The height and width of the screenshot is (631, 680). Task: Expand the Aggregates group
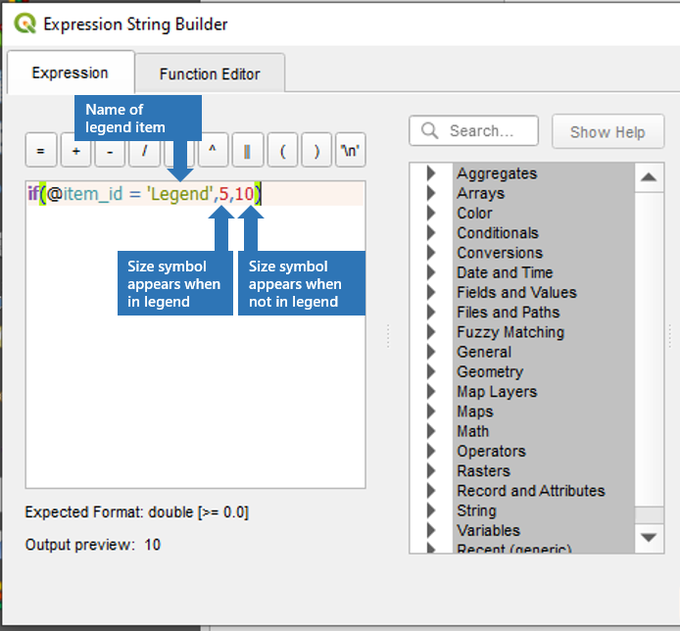tap(431, 173)
